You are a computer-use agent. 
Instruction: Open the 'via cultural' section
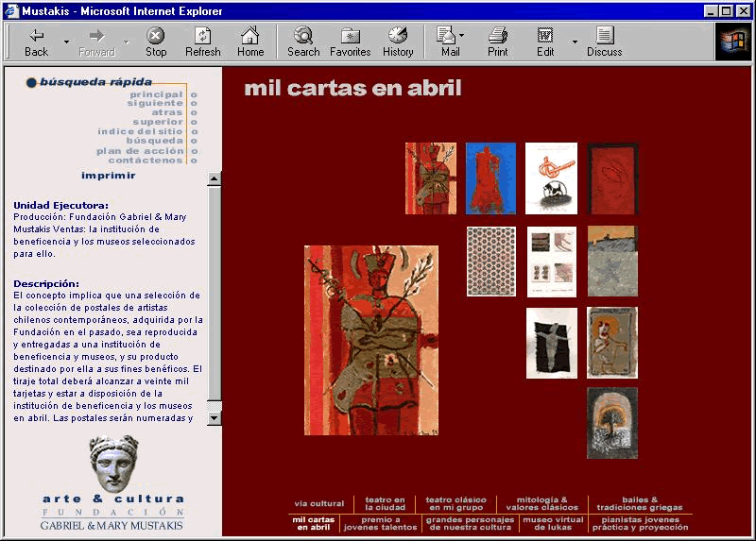point(319,504)
